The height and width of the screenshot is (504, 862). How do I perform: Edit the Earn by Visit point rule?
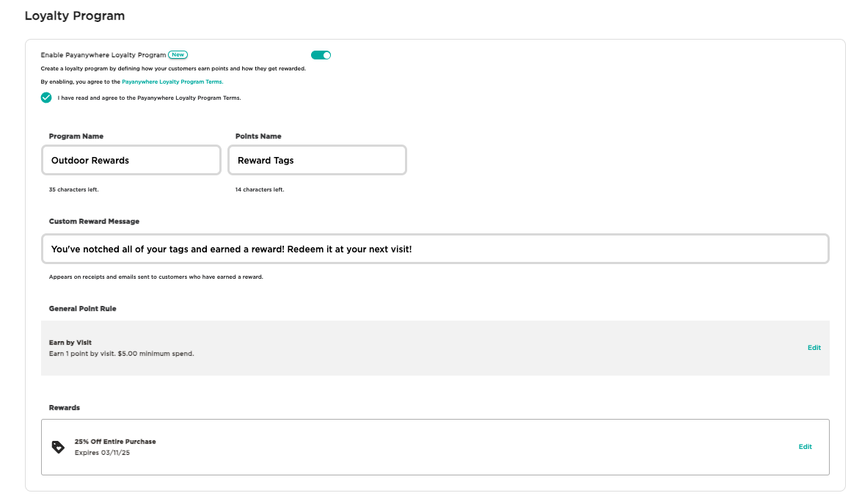coord(814,348)
